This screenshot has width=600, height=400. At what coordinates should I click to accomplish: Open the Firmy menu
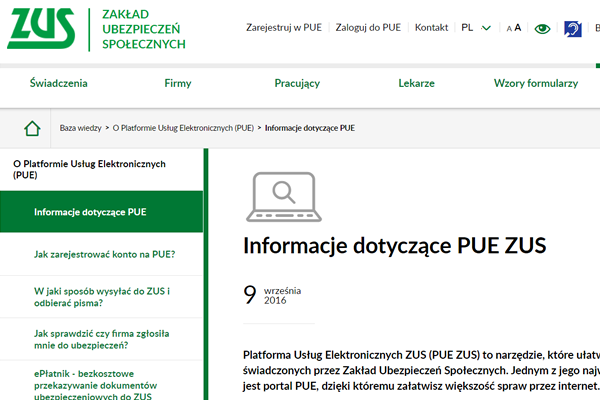click(x=178, y=83)
